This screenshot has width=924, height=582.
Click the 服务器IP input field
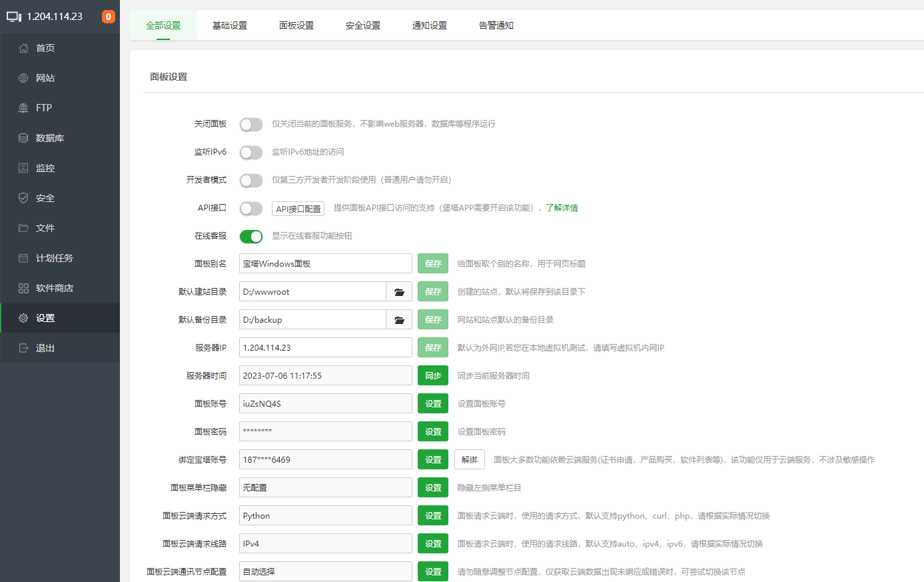(326, 348)
